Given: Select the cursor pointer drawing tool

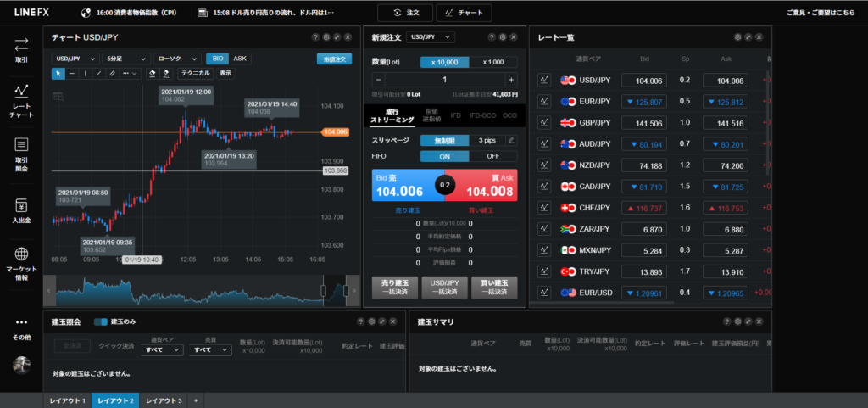Looking at the screenshot, I should point(58,73).
